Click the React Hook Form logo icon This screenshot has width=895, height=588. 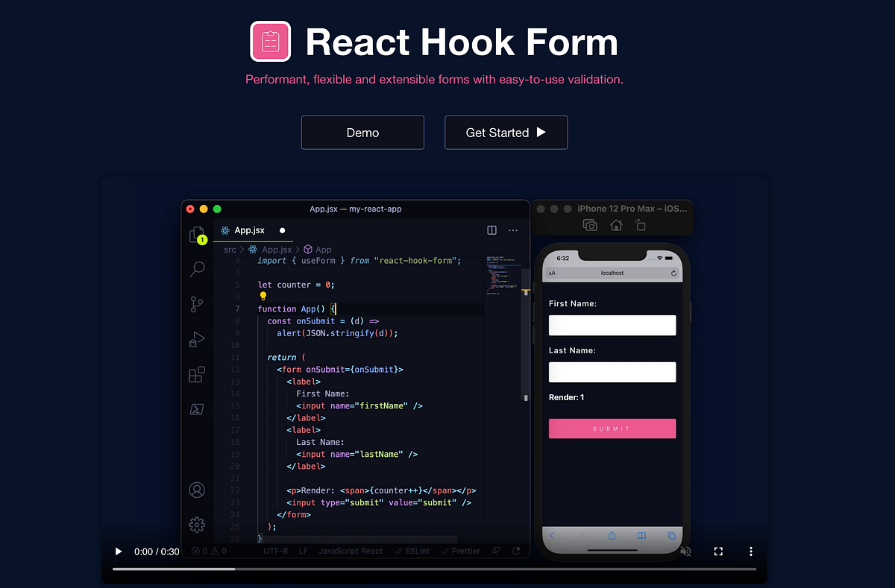point(270,41)
